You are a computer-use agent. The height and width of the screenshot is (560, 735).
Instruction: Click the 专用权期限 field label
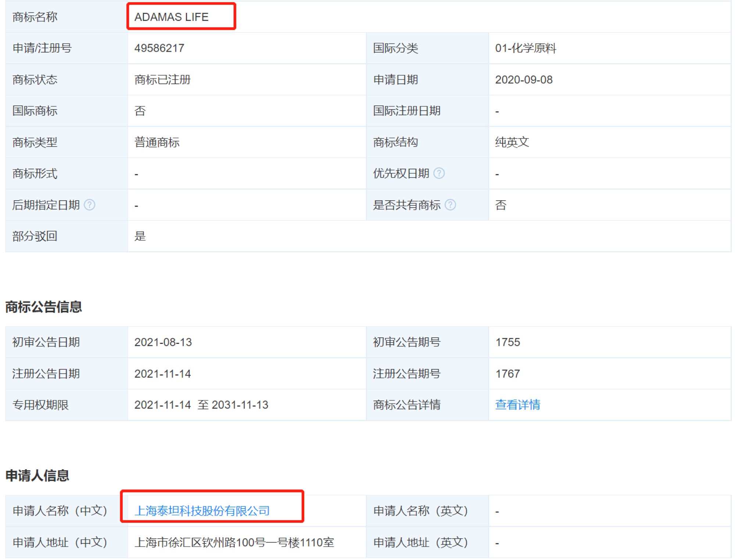pyautogui.click(x=40, y=405)
